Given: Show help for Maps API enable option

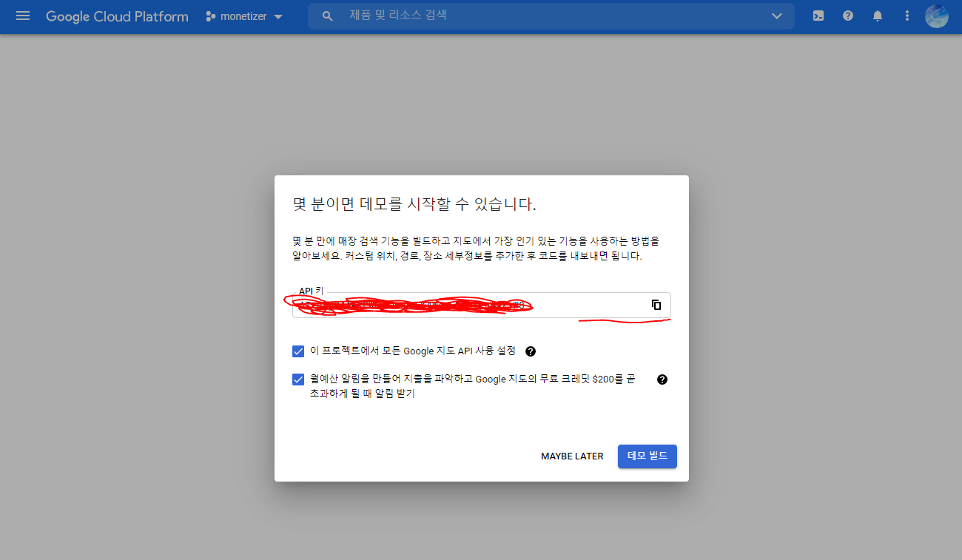Looking at the screenshot, I should click(x=531, y=351).
